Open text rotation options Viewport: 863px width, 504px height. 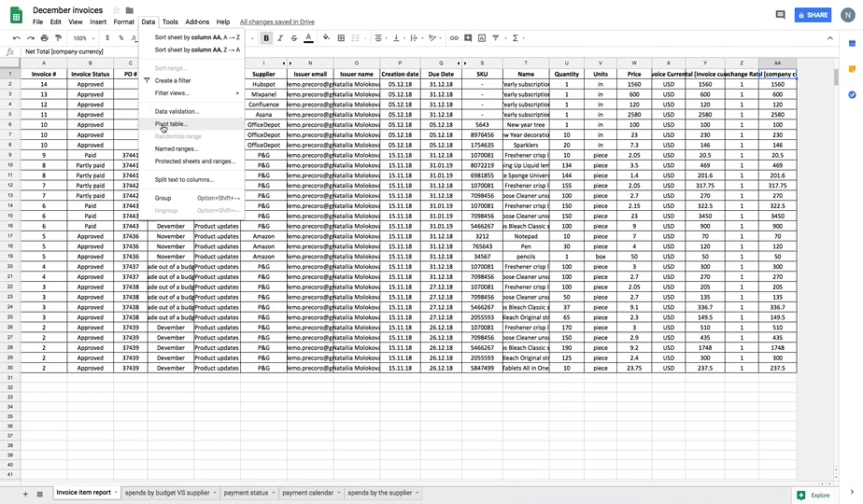point(434,38)
